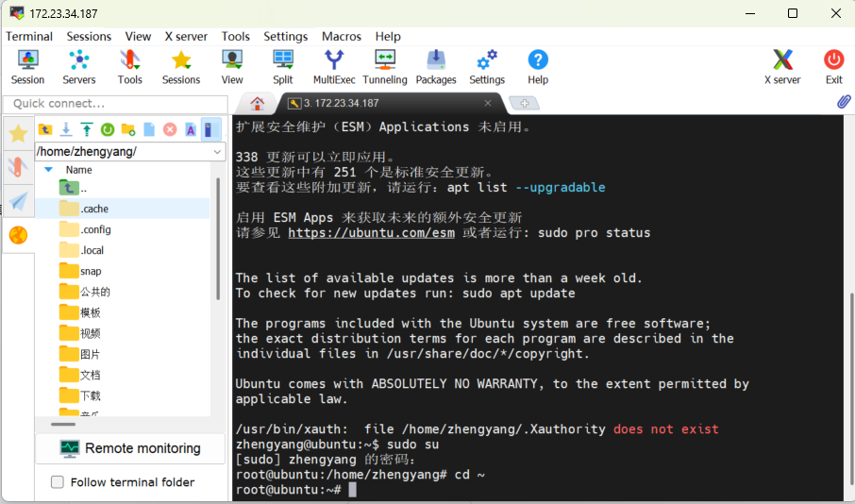Click the file list vertical scrollbar
The image size is (855, 504).
pos(218,239)
